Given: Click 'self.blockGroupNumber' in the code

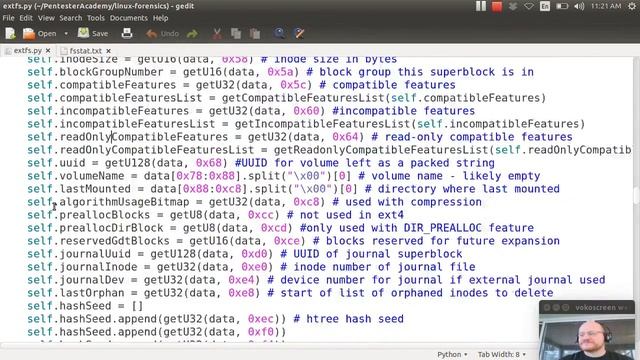Looking at the screenshot, I should pos(95,72).
